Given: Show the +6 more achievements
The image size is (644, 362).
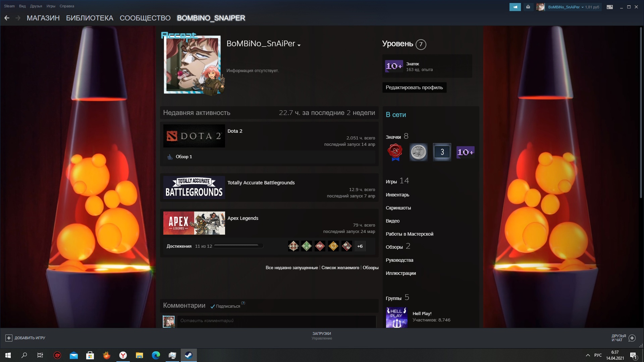Looking at the screenshot, I should 360,246.
